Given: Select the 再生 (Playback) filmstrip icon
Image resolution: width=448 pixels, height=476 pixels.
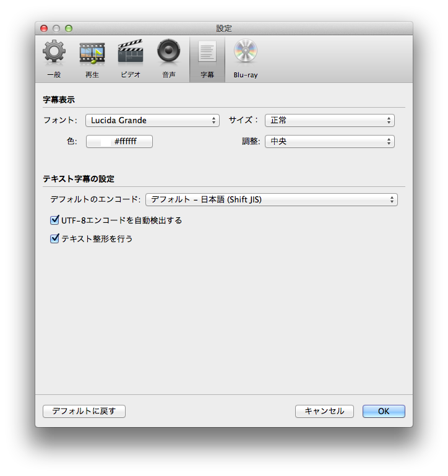Looking at the screenshot, I should 92,53.
